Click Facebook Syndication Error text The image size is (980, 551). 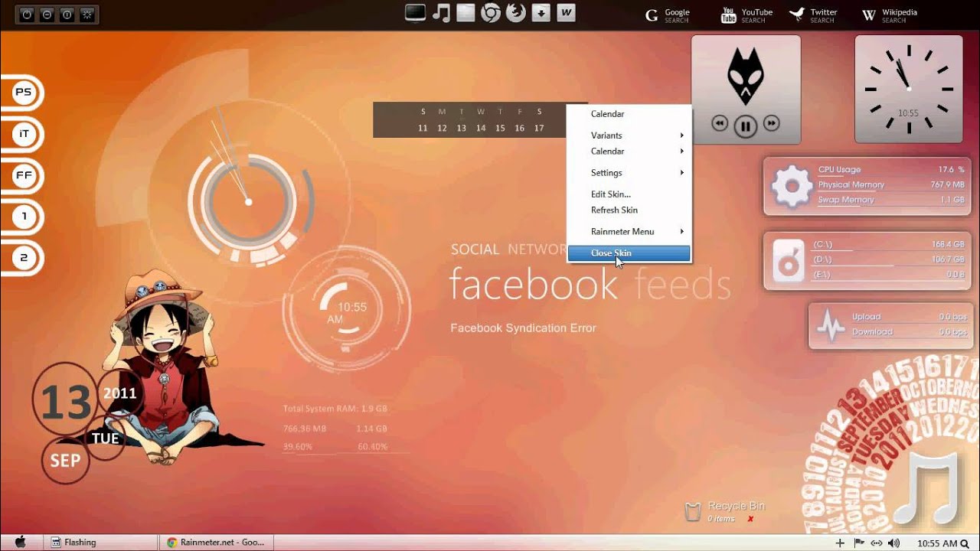click(x=523, y=328)
